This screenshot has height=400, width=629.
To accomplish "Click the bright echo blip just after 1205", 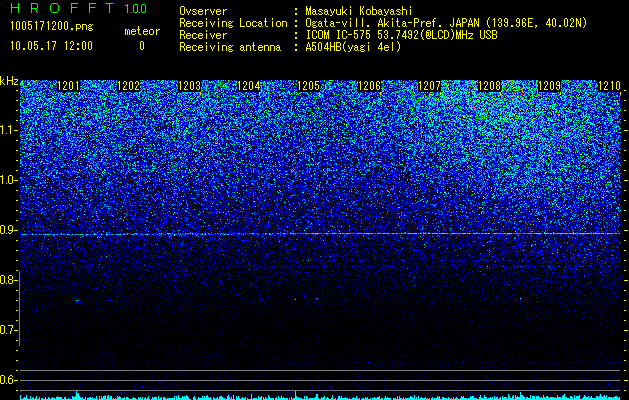I will (317, 299).
